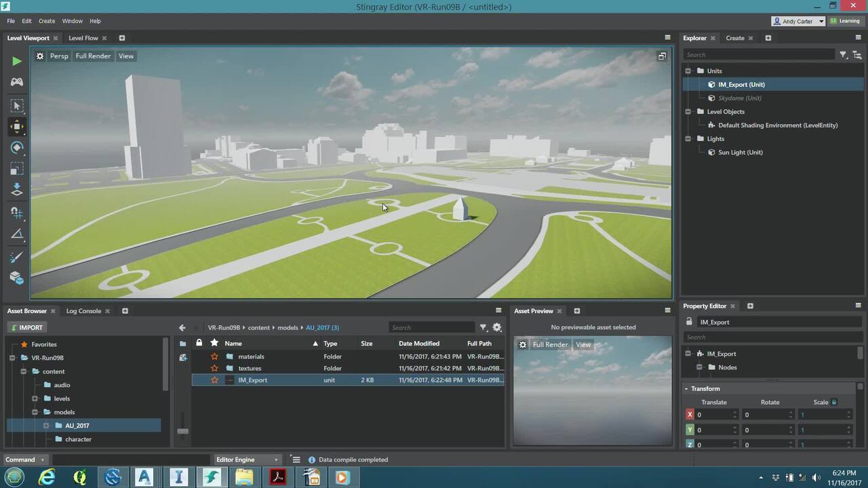This screenshot has height=488, width=868.
Task: Click the thumbnail size slider handle
Action: (182, 431)
